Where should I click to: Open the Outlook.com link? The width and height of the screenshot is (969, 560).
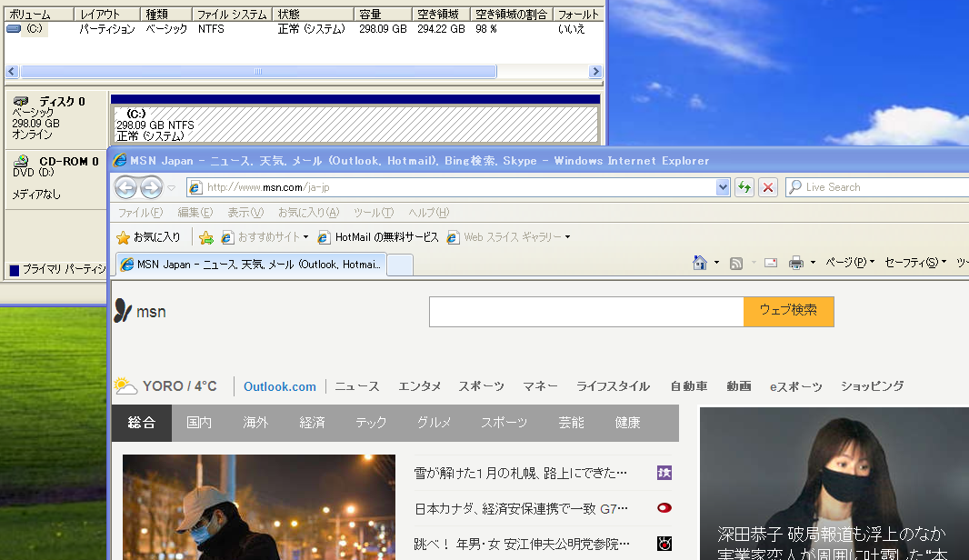point(280,386)
